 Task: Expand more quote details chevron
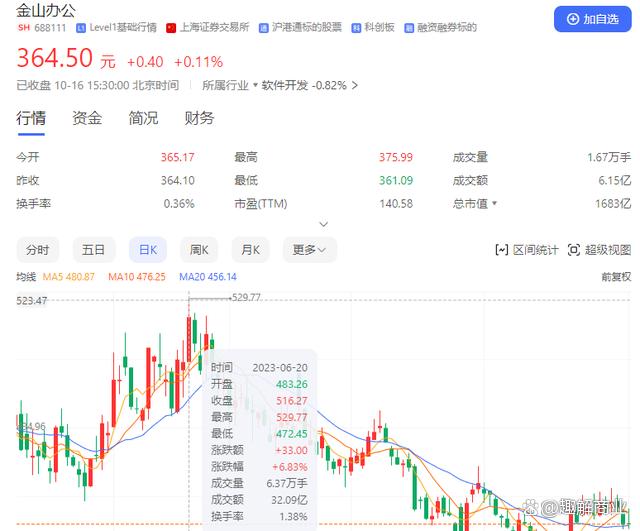(x=324, y=224)
